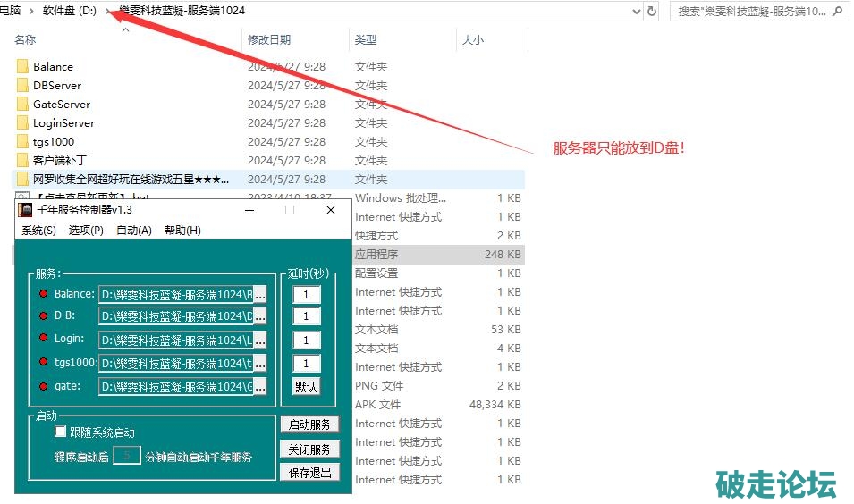
Task: Sort files by 修改日期 column header
Action: tap(269, 40)
